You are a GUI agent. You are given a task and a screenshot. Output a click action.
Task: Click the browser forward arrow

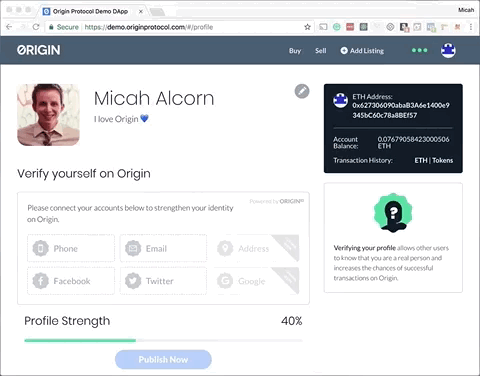tap(23, 27)
